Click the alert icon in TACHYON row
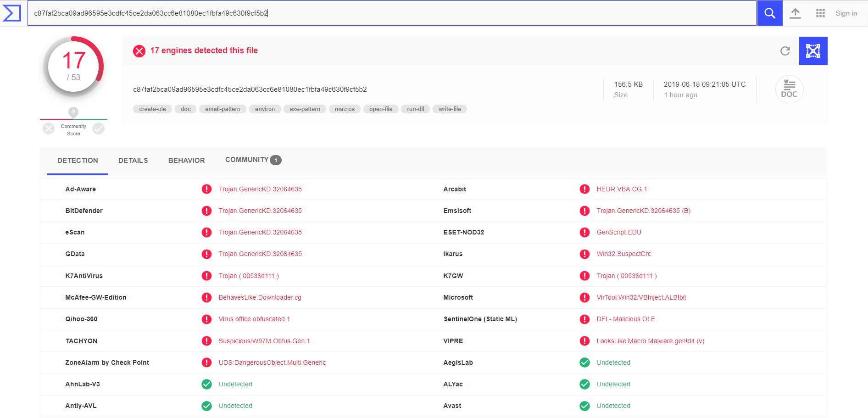868x418 pixels. tap(207, 341)
